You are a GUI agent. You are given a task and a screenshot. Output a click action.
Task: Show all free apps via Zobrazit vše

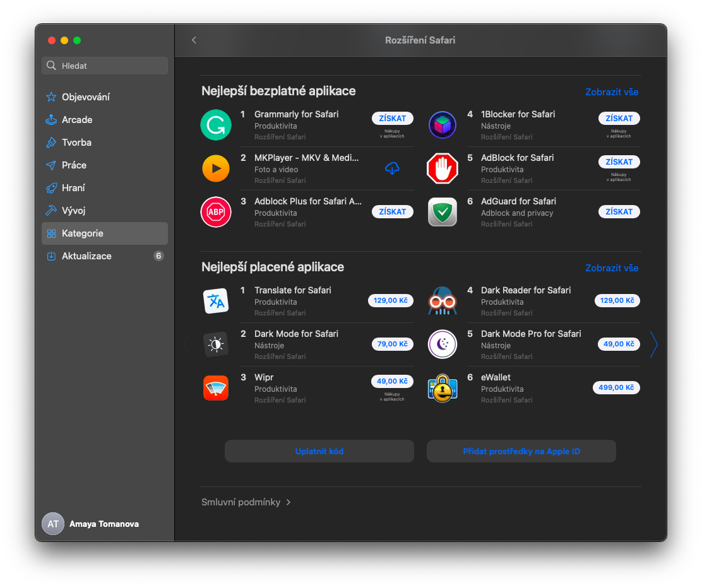pos(612,91)
